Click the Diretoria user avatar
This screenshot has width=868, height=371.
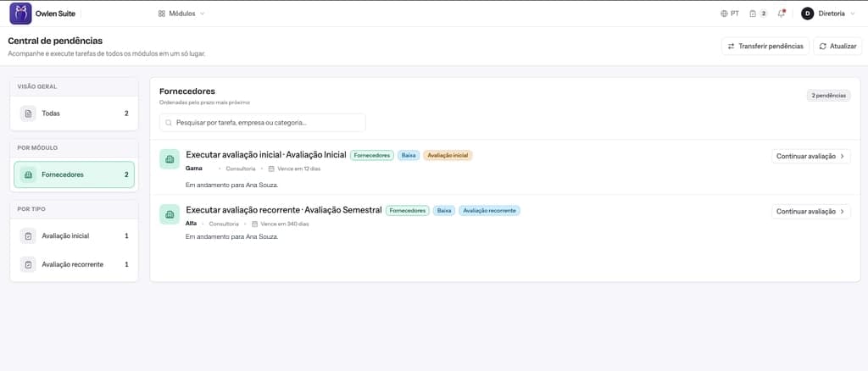click(x=807, y=14)
